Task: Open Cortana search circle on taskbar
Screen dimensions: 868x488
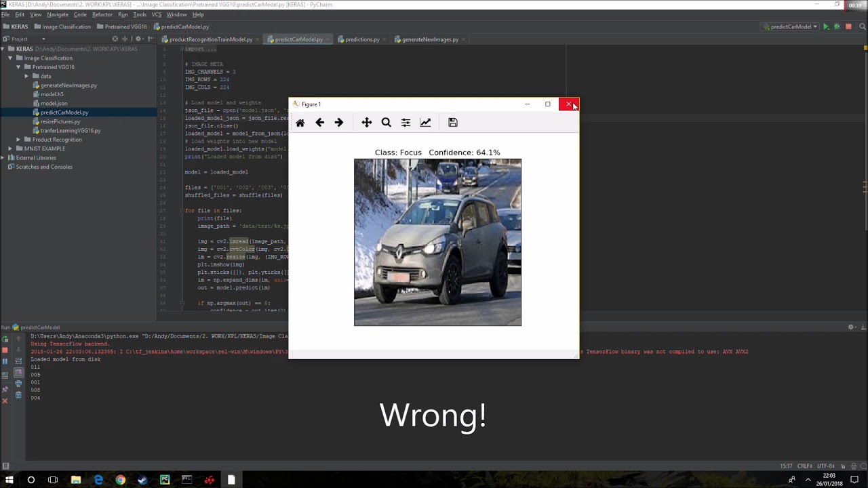Action: coord(31,480)
